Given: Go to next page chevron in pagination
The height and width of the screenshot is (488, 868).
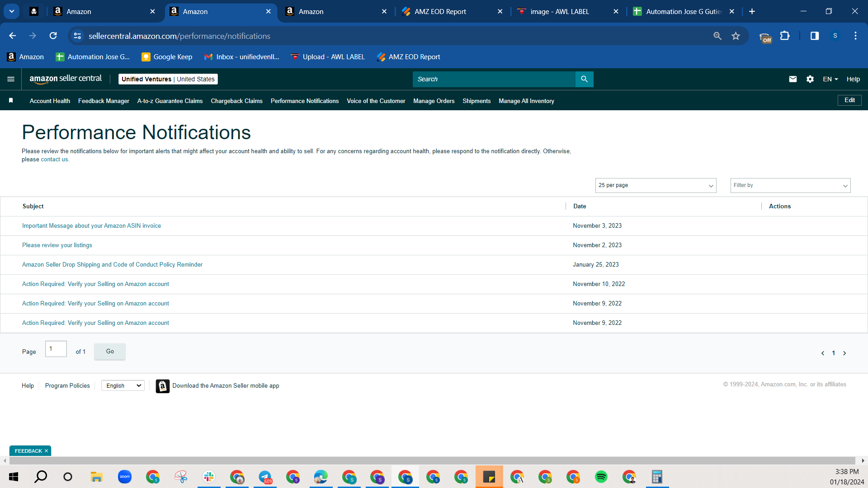Looking at the screenshot, I should (844, 353).
